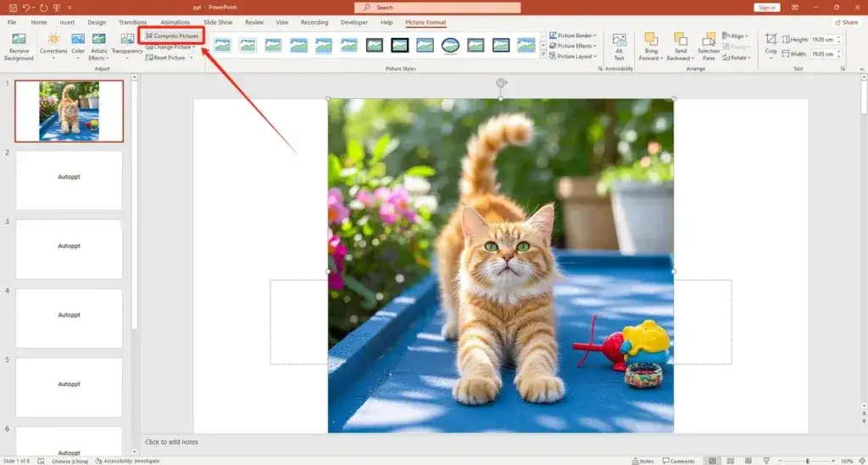Viewport: 868px width, 465px height.
Task: Increase picture height with stepper arrow
Action: click(x=838, y=37)
